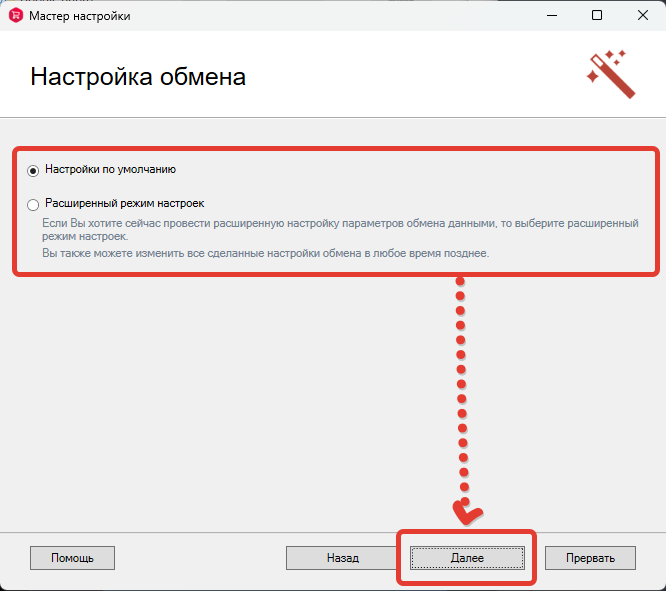The image size is (666, 591).
Task: Click the red app icon in title bar
Action: (x=15, y=16)
